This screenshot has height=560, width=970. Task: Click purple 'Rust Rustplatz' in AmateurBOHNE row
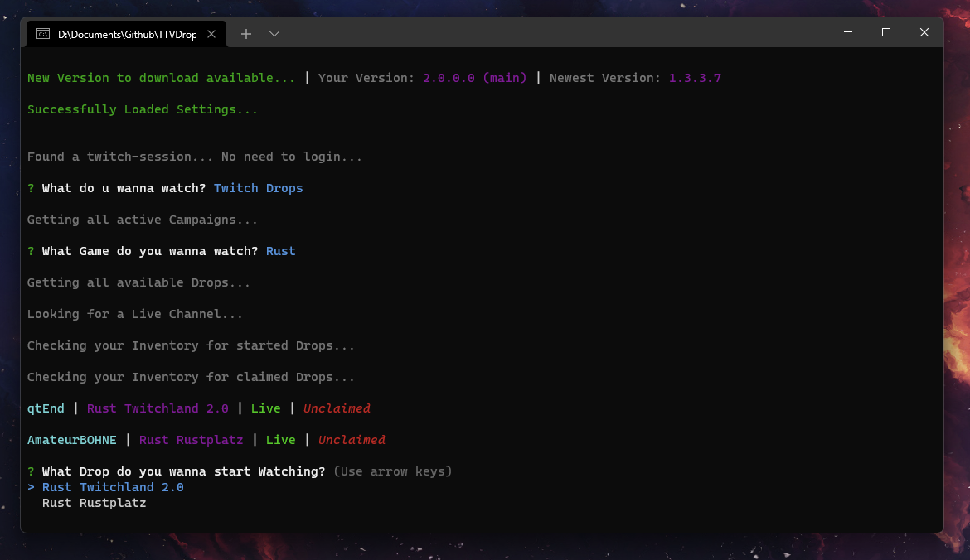(x=192, y=440)
